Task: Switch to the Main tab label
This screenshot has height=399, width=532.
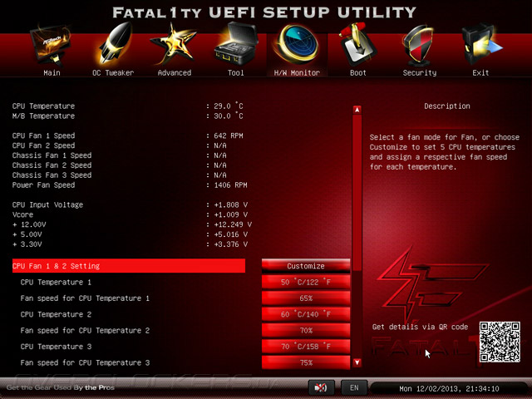Action: click(x=52, y=72)
